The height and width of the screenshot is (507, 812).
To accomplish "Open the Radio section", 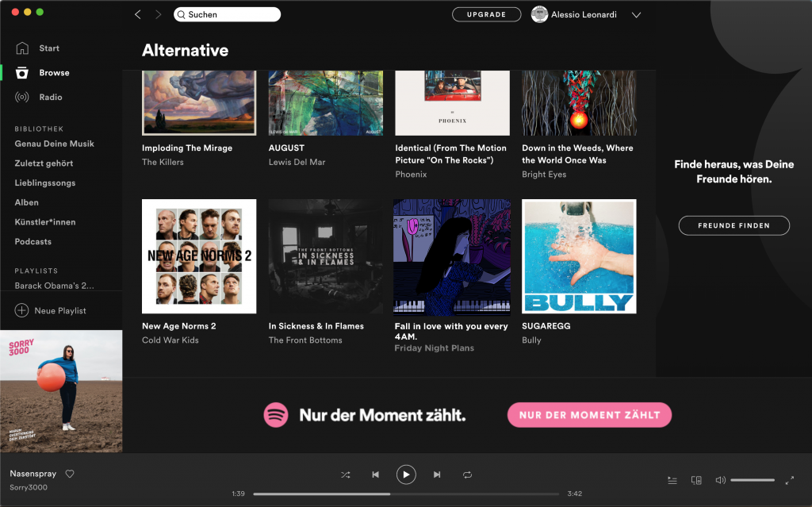I will tap(50, 97).
